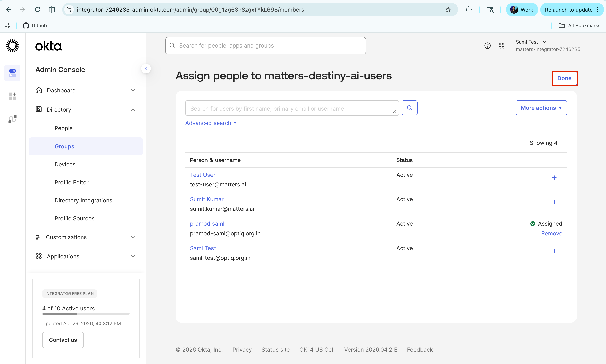
Task: Open the add-apps grid icon in rail
Action: click(x=12, y=96)
